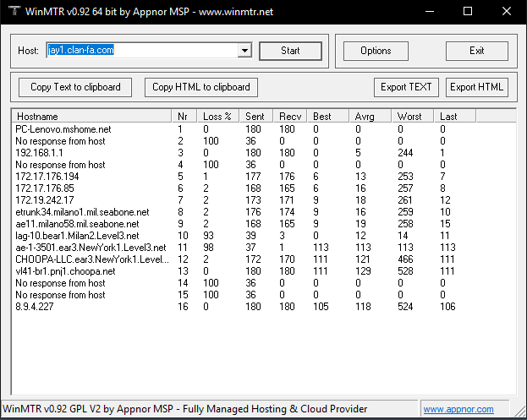Open the Host dropdown arrow
This screenshot has height=420, width=527.
point(244,51)
